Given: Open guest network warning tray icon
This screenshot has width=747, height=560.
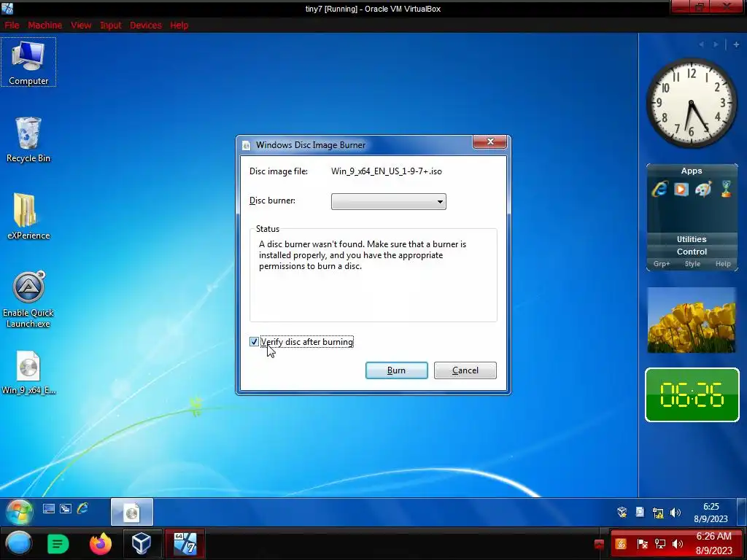Looking at the screenshot, I should click(658, 513).
